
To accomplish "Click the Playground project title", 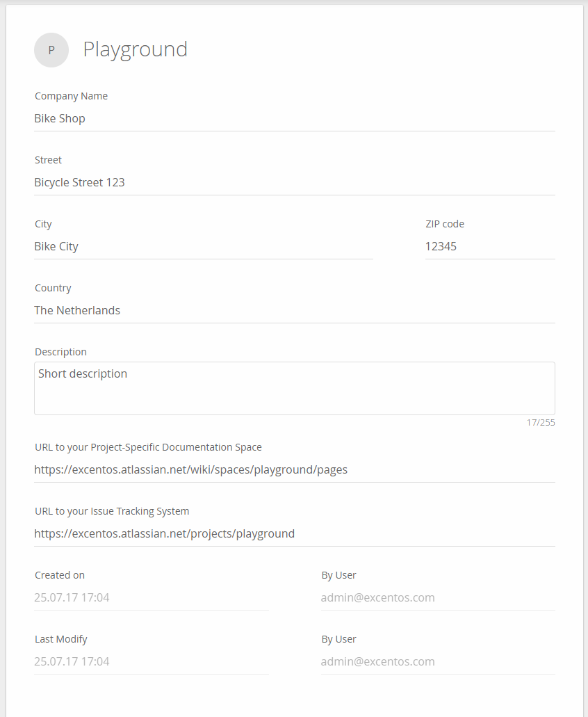I will point(136,49).
